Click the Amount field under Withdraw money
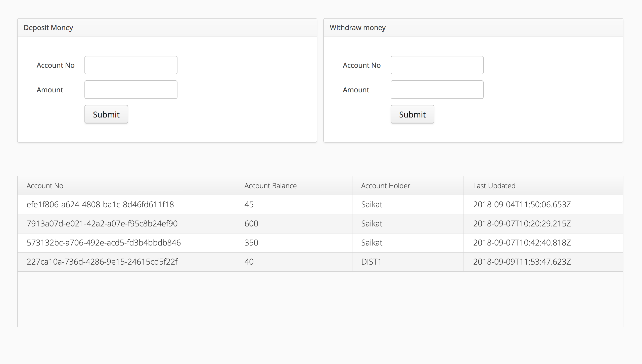The width and height of the screenshot is (642, 364). pos(437,89)
